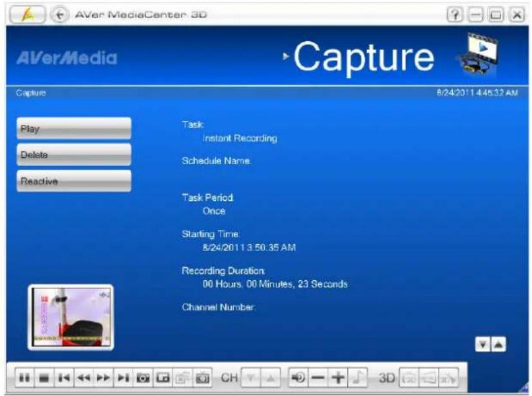Jump to previous with skip-back button
532x396 pixels.
tap(64, 377)
